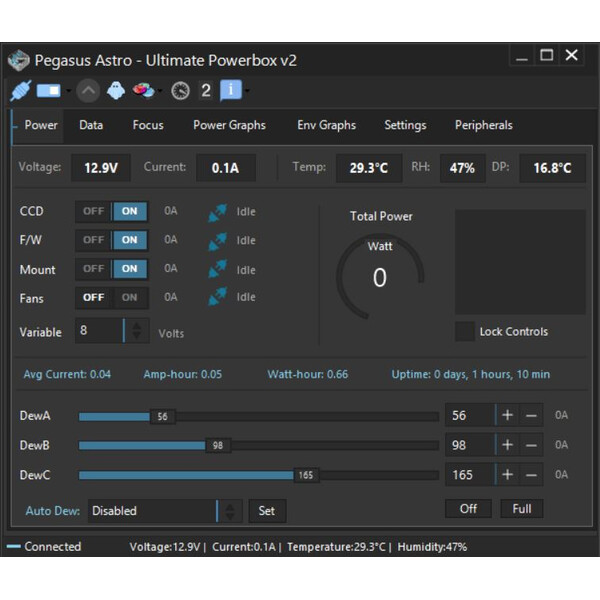Click the round up-arrow toolbar icon

tap(88, 91)
